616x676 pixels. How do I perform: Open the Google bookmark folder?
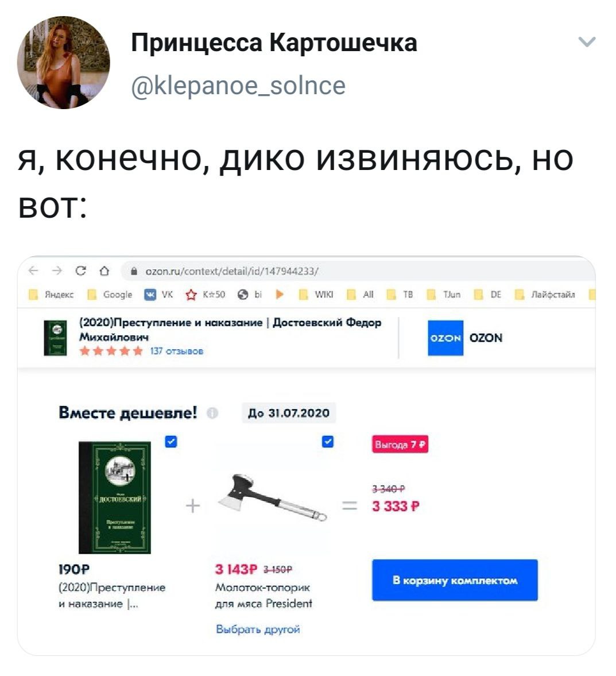click(x=110, y=295)
